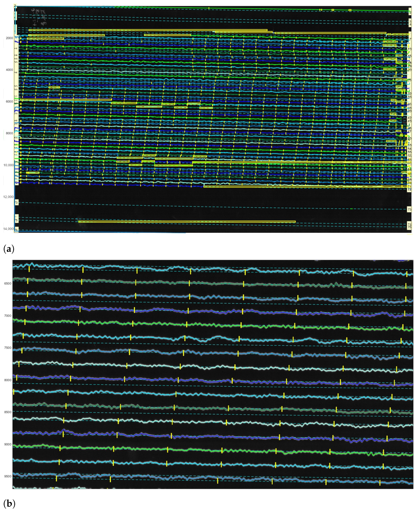Image resolution: width=420 pixels, height=515 pixels.
Task: Click trace label 25 on right edge
Action: point(409,80)
